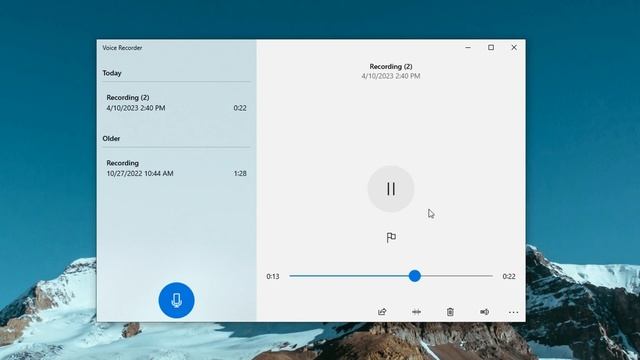
Task: Delete recording with trash can icon
Action: (450, 312)
